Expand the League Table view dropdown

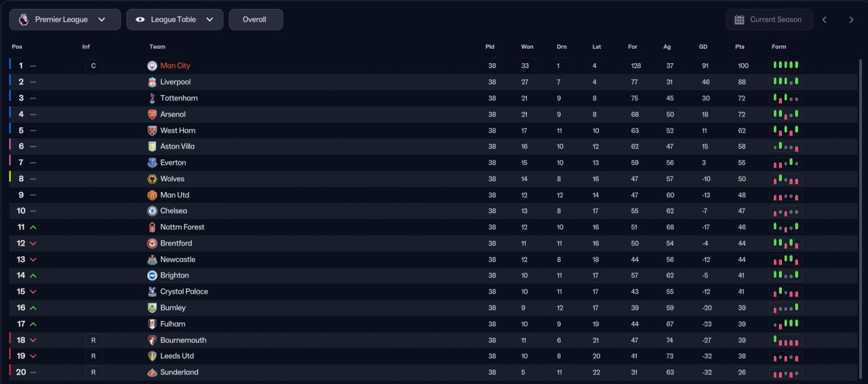coord(174,20)
